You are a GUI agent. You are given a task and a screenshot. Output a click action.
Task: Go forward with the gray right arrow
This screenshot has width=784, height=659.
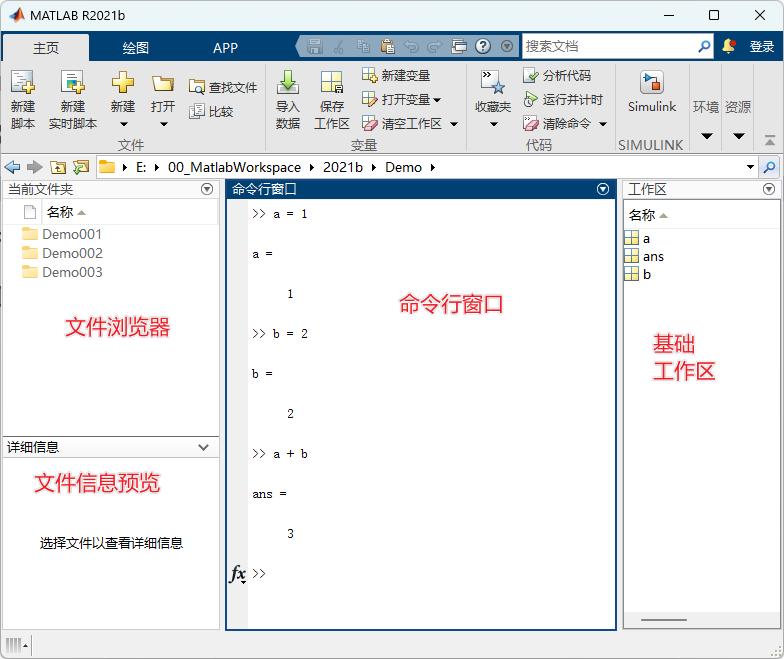tap(34, 167)
